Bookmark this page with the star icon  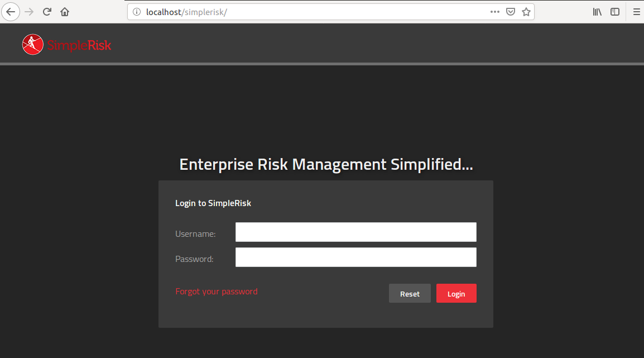526,12
